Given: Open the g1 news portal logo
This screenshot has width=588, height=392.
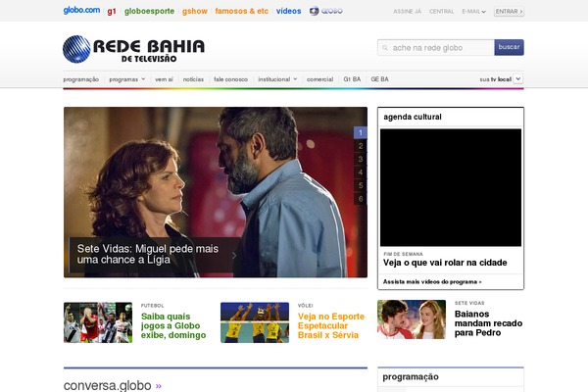Looking at the screenshot, I should pyautogui.click(x=112, y=11).
